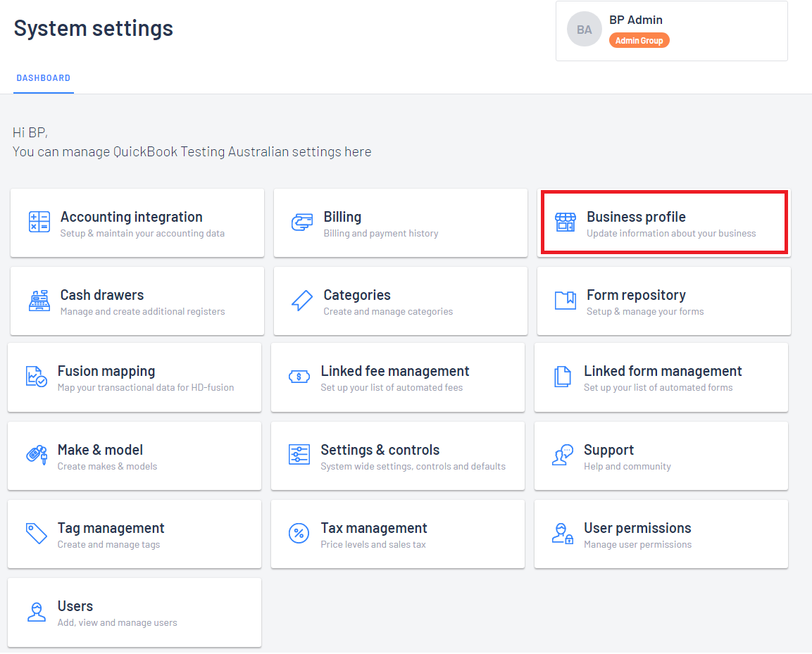Switch to the Dashboard tab
Screen dimensions: 812x654
44,78
